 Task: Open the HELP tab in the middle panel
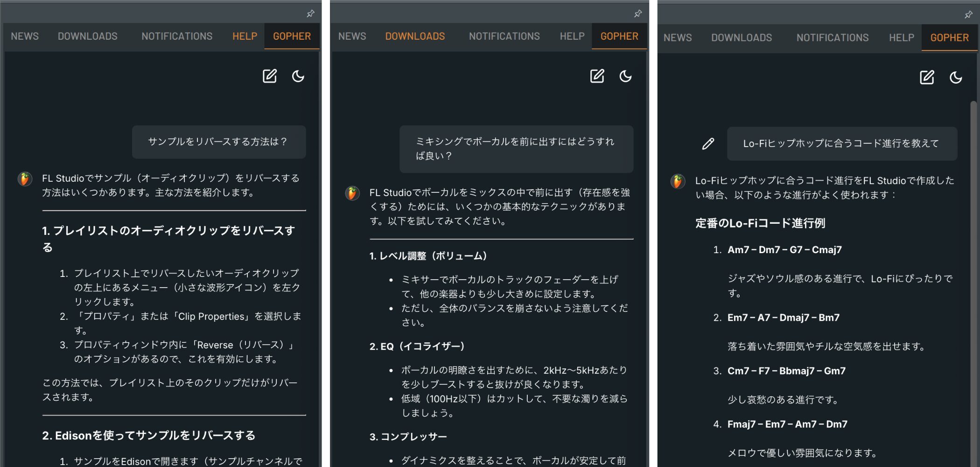pos(572,36)
